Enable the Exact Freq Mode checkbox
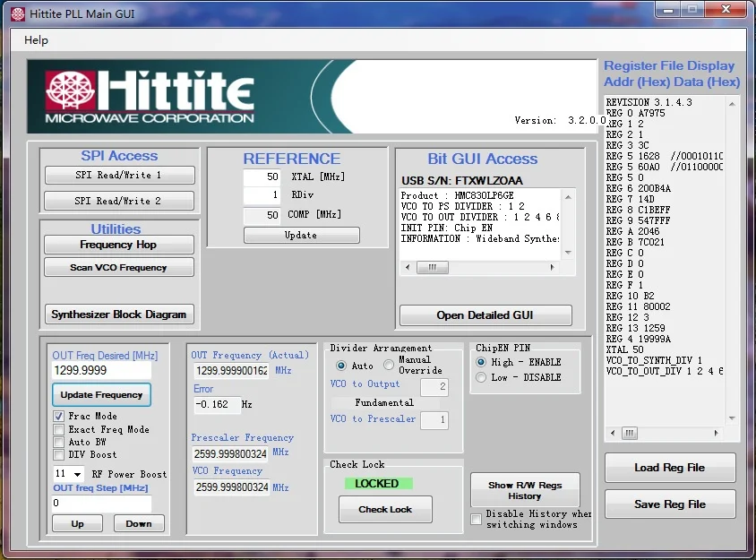The width and height of the screenshot is (756, 560). point(59,429)
